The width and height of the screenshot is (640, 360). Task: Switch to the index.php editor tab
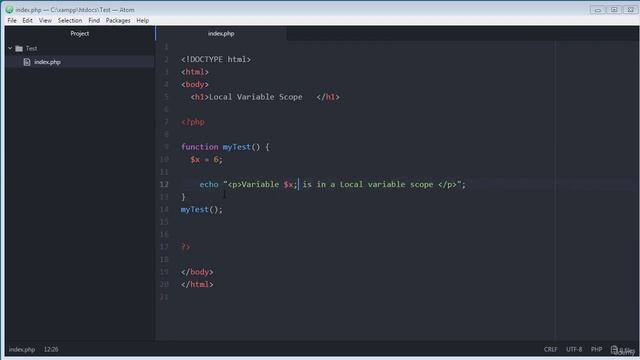(x=221, y=33)
